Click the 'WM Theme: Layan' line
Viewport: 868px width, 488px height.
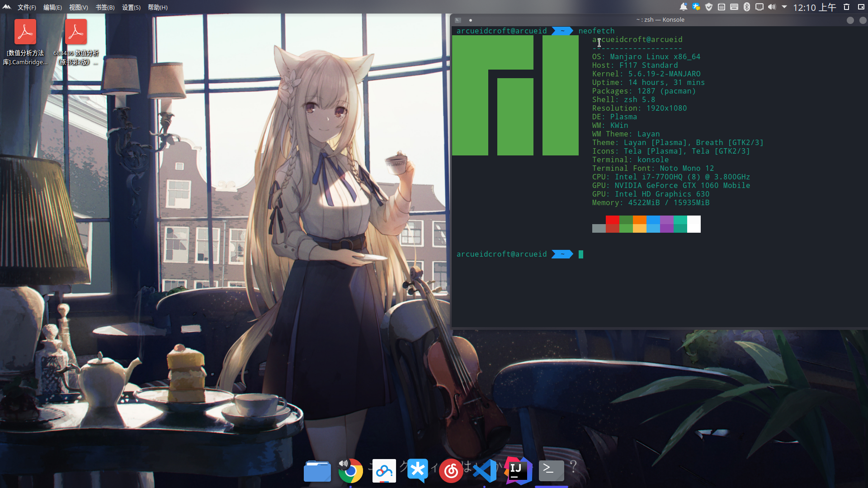tap(626, 134)
